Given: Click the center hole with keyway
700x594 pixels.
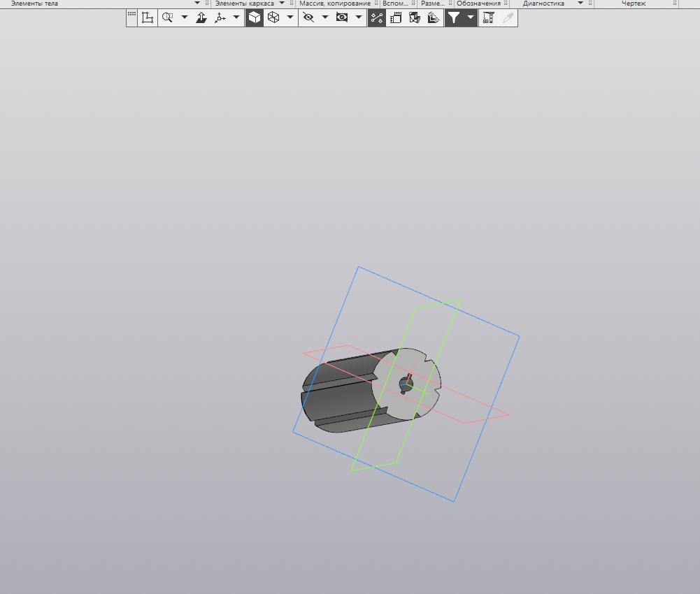Looking at the screenshot, I should point(406,384).
